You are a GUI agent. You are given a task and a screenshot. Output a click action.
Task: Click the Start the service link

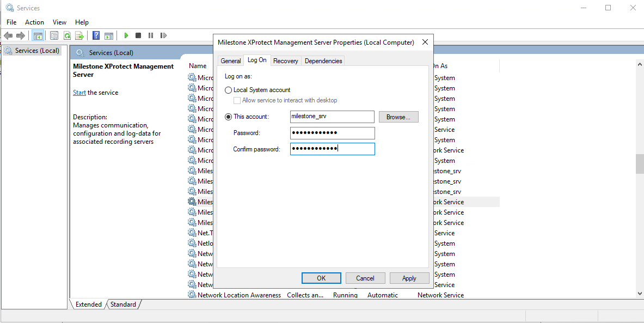pyautogui.click(x=79, y=92)
